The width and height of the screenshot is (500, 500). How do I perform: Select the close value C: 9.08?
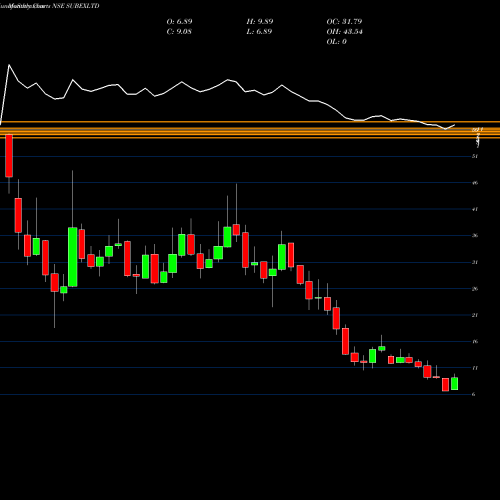(179, 32)
